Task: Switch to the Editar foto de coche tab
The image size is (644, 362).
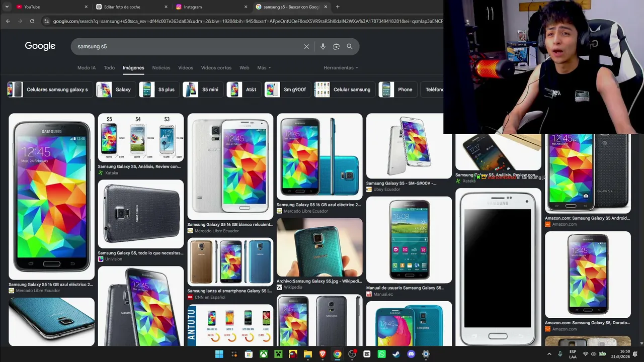Action: tap(132, 7)
